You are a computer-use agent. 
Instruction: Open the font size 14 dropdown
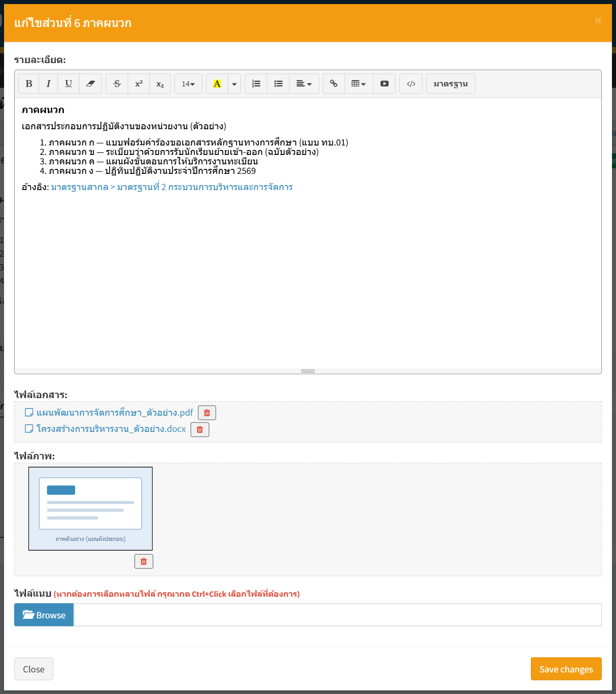click(x=188, y=84)
